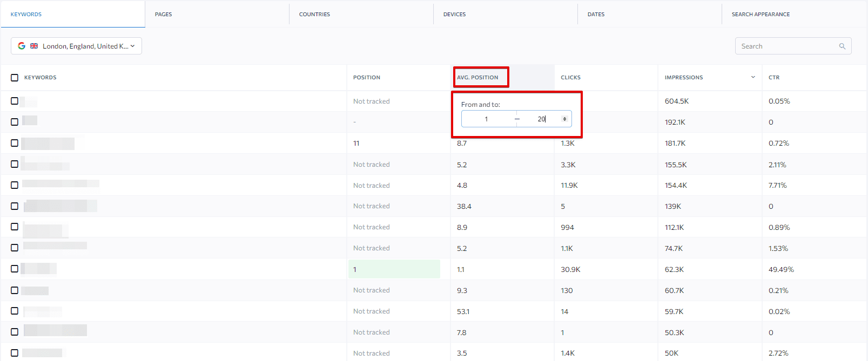
Task: Click the 2.11% CTR value
Action: pyautogui.click(x=777, y=165)
